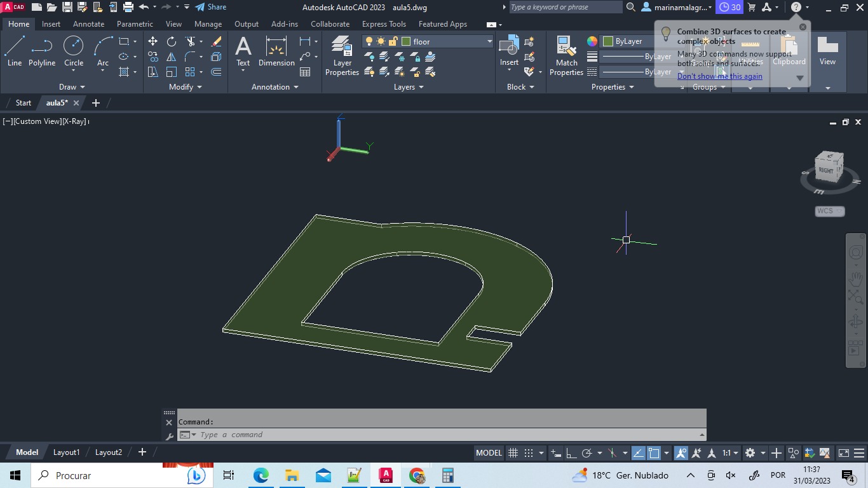868x488 pixels.
Task: Click the Rotate tool icon
Action: [172, 41]
